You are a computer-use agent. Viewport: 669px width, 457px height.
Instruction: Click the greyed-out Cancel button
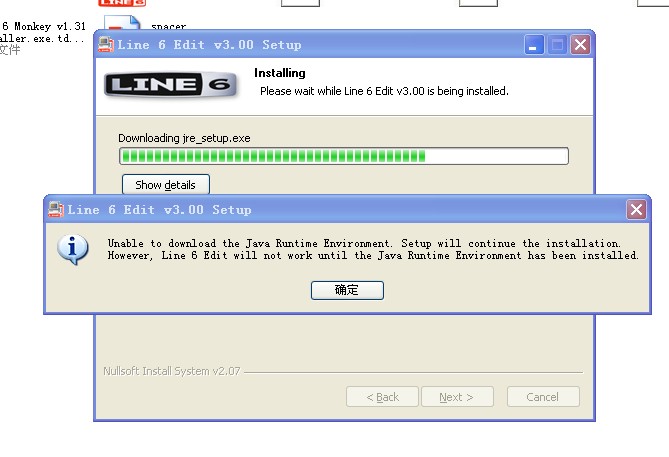543,397
